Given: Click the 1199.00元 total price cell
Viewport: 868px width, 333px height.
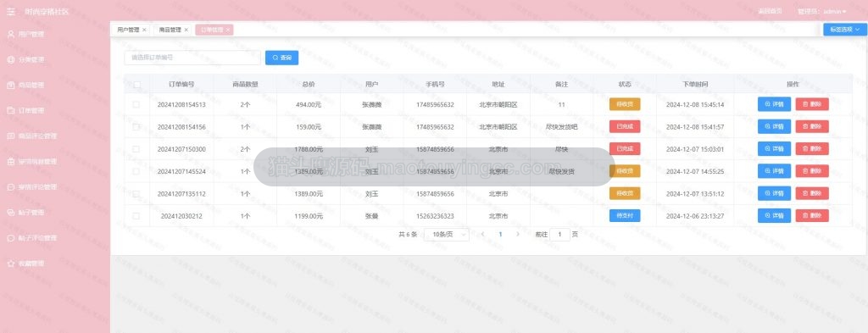Looking at the screenshot, I should 309,216.
